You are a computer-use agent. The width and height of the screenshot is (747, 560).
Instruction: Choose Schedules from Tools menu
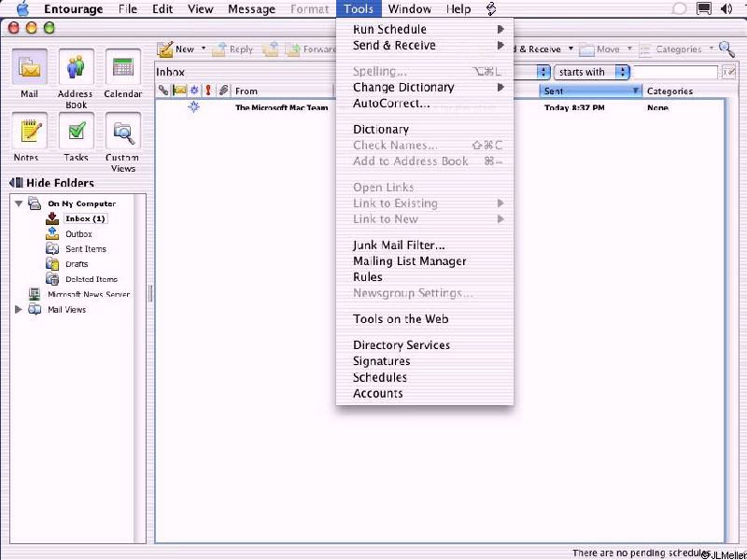coord(425,377)
